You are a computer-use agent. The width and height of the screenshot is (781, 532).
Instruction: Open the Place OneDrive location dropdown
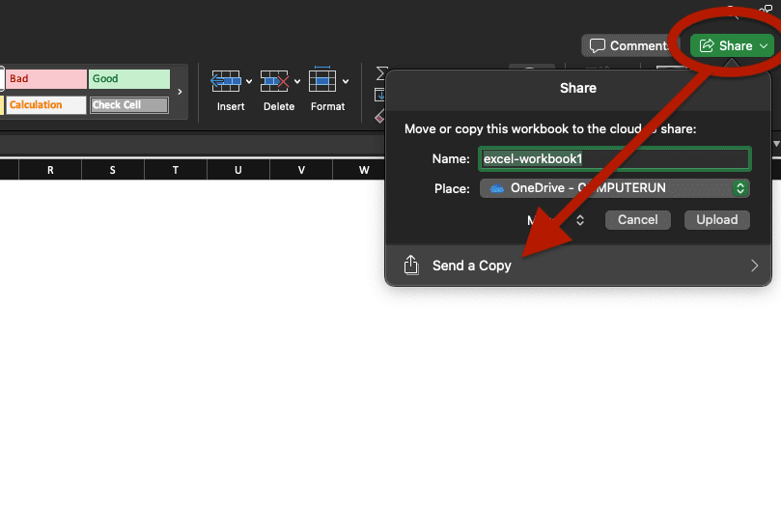click(615, 188)
